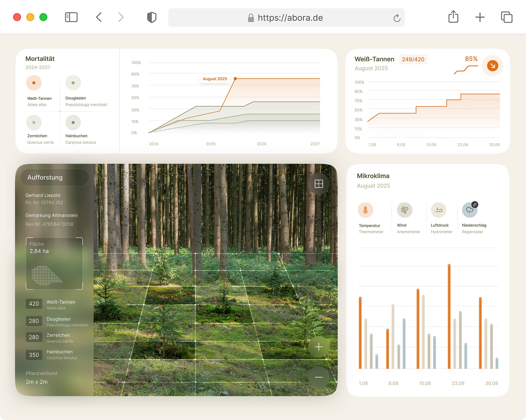Screen dimensions: 526x420
Task: Select the Temperatur thermometer icon
Action: tap(365, 210)
